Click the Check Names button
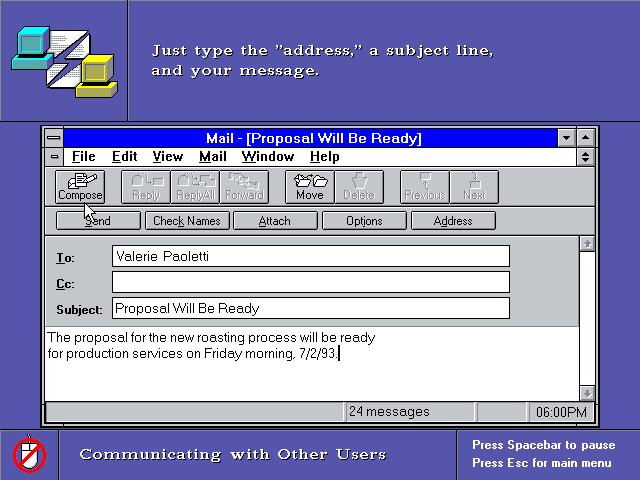The image size is (640, 480). pos(187,221)
